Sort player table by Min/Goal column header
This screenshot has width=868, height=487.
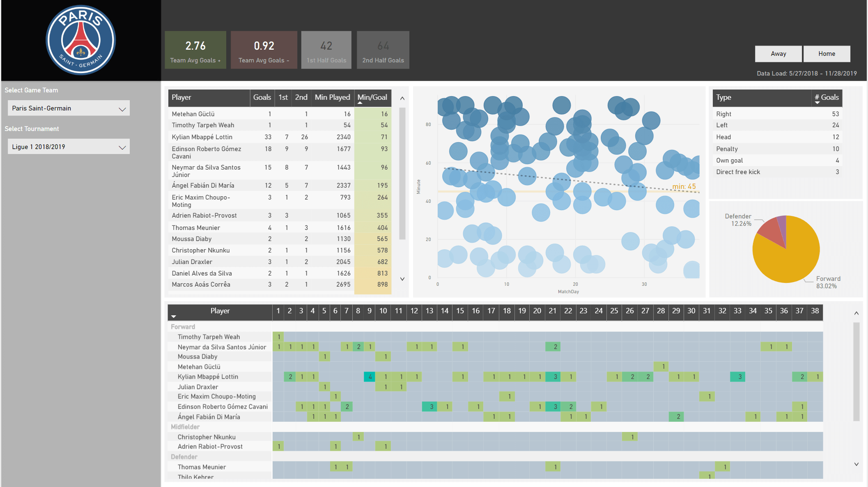372,97
